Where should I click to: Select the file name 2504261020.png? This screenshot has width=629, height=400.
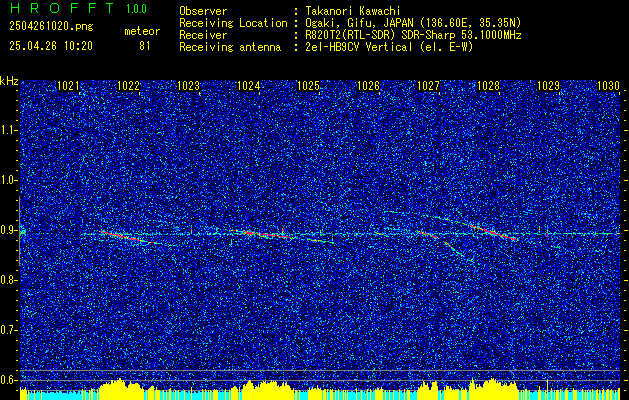51,26
